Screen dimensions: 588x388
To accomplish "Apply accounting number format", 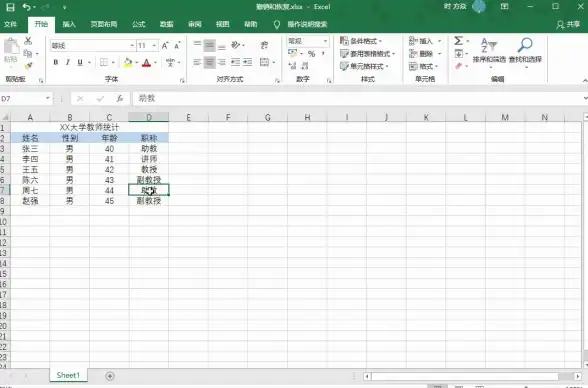I will coord(293,54).
